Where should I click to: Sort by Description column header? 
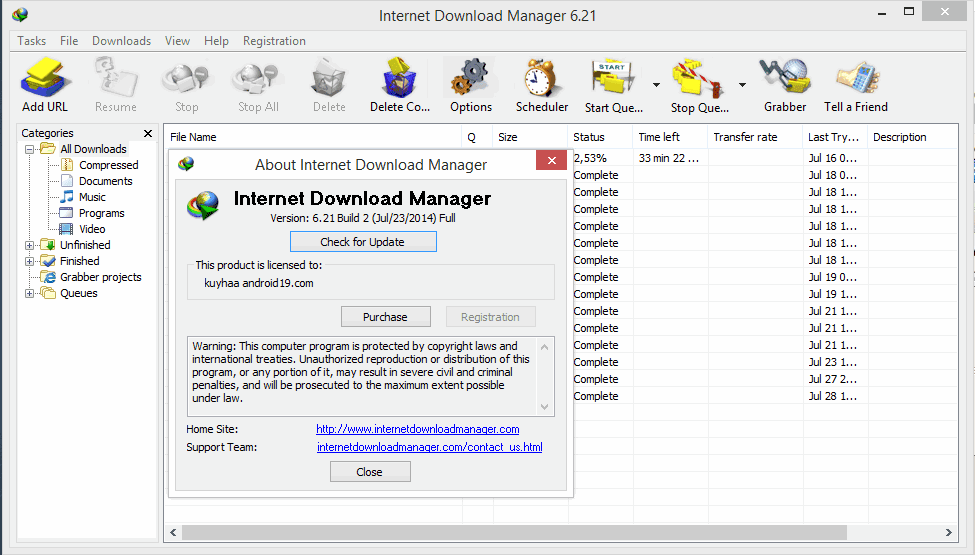tap(912, 137)
